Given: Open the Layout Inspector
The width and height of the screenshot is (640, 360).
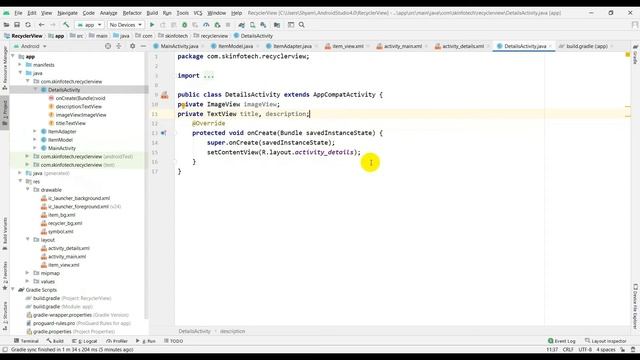Looking at the screenshot, I should click(x=606, y=341).
